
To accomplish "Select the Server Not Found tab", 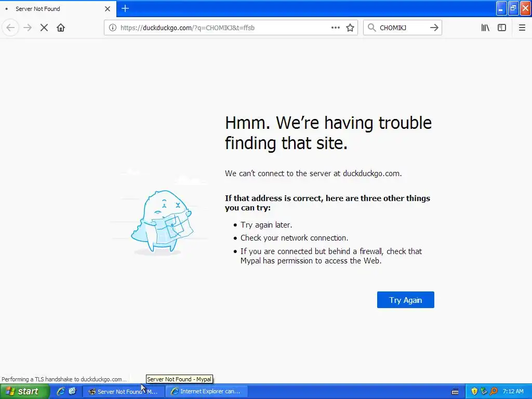I will point(58,9).
